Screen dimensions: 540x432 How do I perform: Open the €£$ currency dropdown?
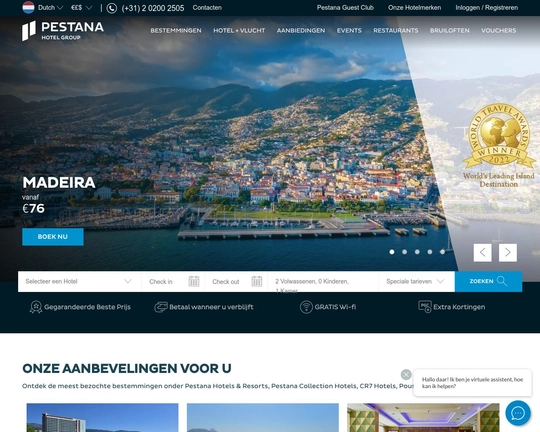81,8
